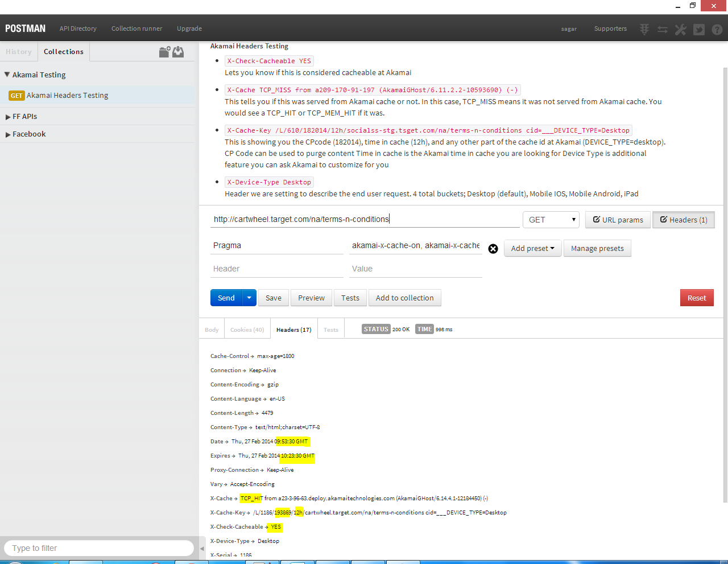This screenshot has height=564, width=728.
Task: Click the Content-Type response header row
Action: tap(265, 427)
